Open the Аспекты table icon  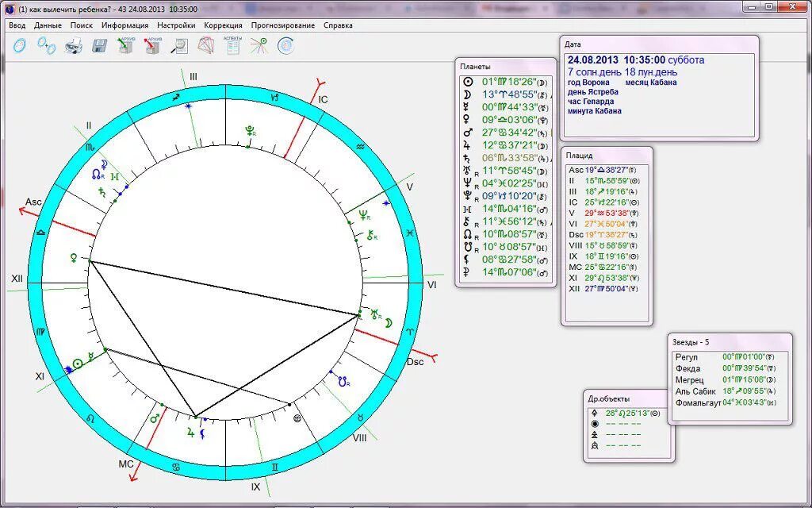point(232,45)
